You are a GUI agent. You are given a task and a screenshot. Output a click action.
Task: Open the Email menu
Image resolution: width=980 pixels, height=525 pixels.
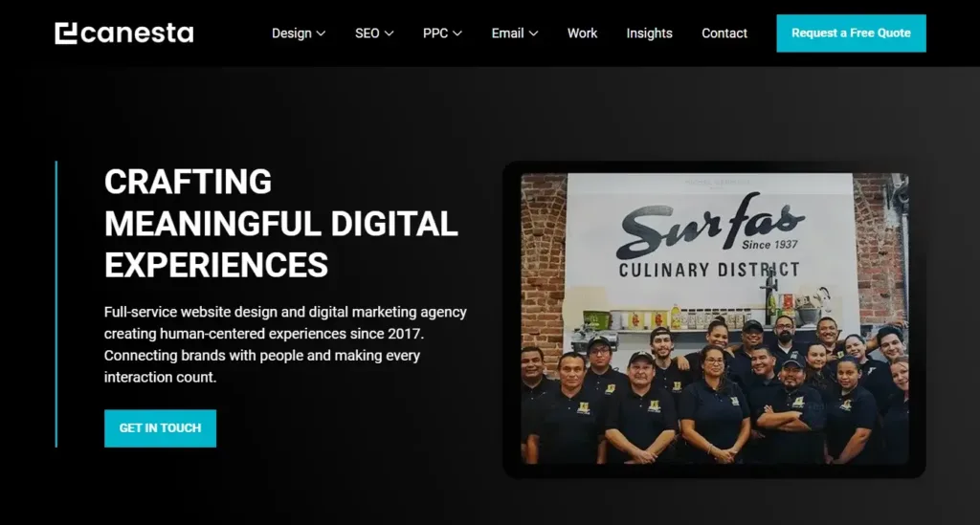pos(507,33)
